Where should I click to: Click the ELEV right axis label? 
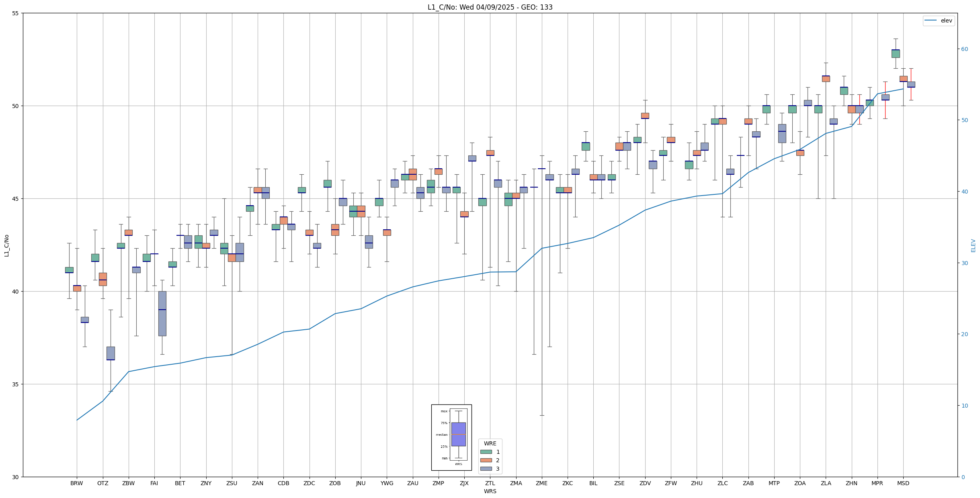[973, 245]
